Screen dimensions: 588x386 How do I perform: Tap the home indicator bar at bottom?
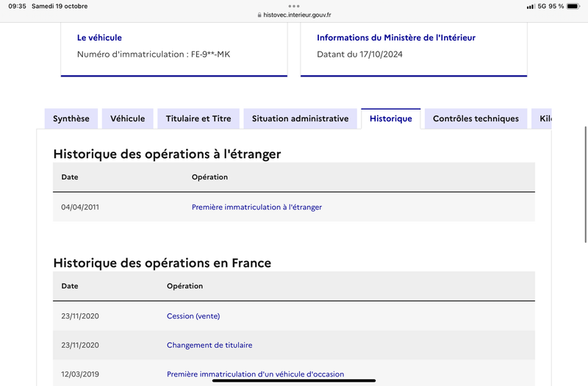click(x=294, y=381)
